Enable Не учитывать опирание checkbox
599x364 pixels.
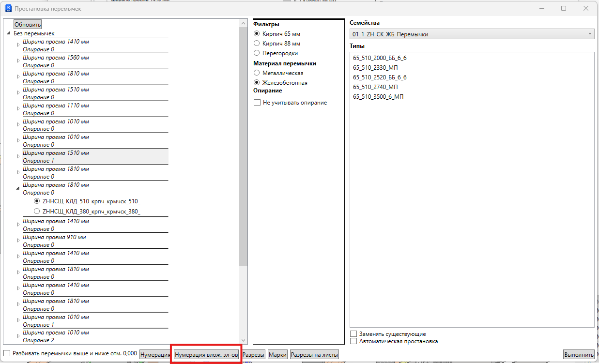click(257, 103)
